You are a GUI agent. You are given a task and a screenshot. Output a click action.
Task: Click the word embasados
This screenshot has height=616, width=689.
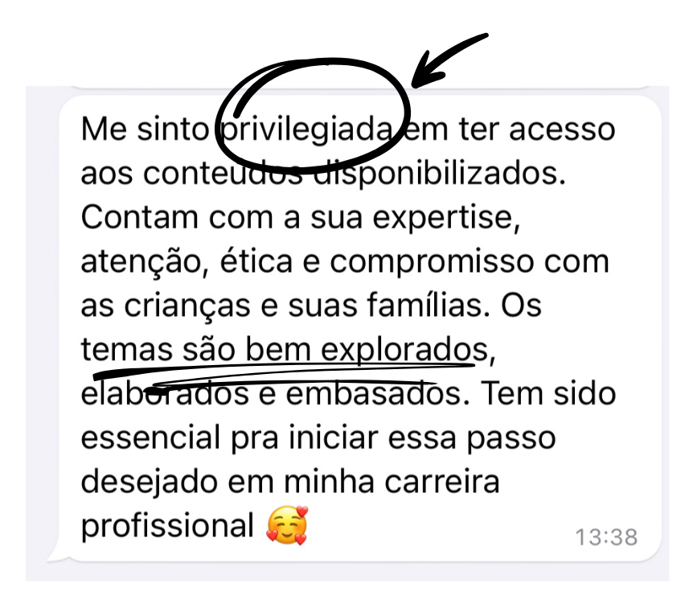pyautogui.click(x=373, y=394)
